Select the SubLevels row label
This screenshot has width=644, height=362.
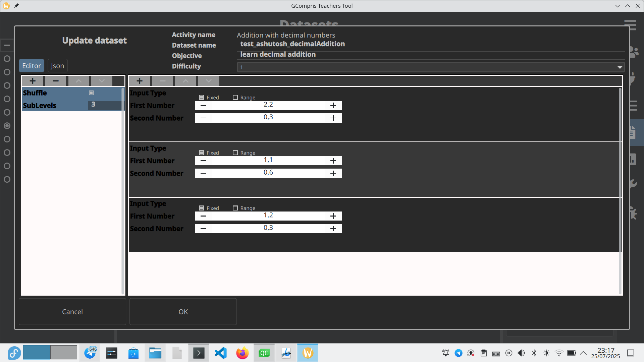pos(40,105)
